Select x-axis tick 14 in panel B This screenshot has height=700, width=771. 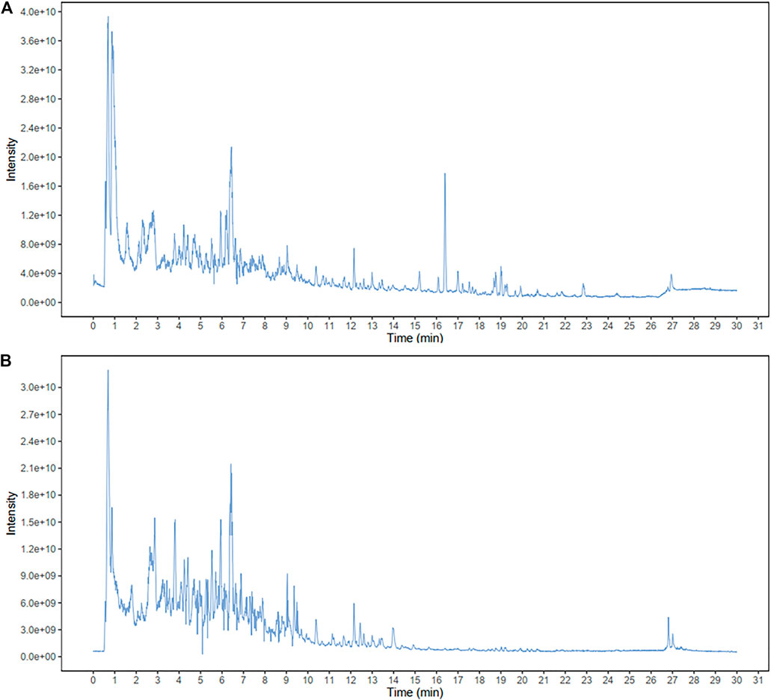pyautogui.click(x=393, y=681)
